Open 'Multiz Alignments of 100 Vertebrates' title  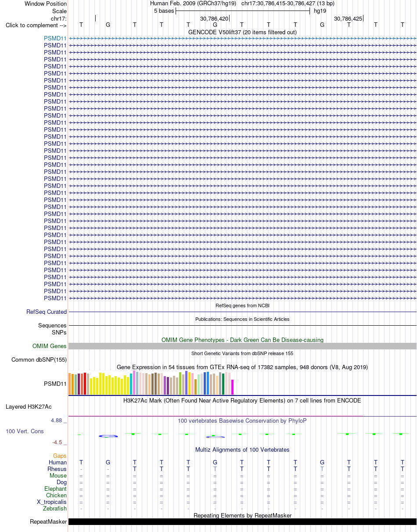[x=242, y=449]
